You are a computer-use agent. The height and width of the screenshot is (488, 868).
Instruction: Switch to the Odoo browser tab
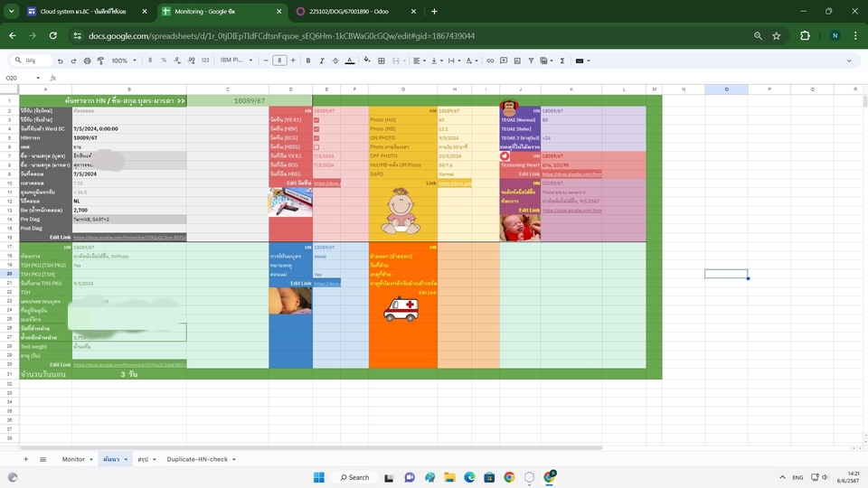[x=356, y=11]
